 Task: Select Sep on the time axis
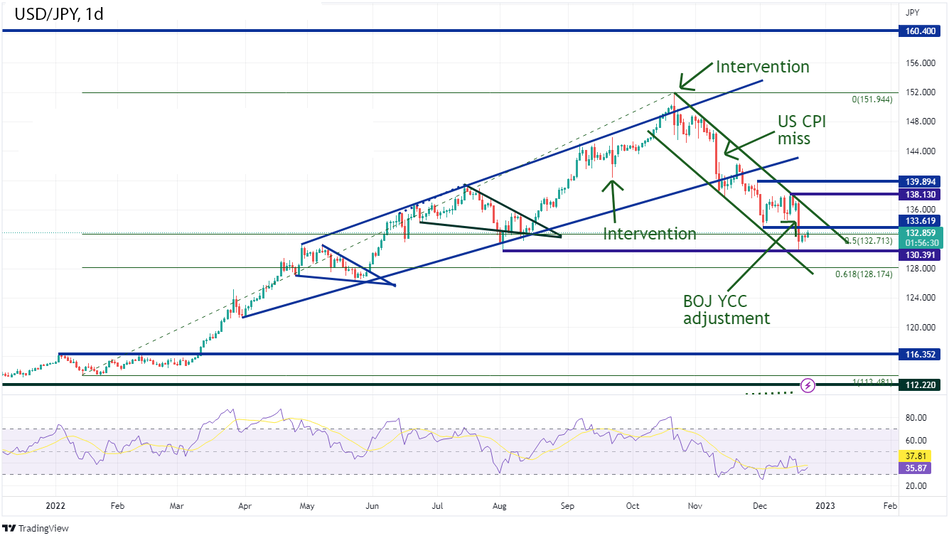[x=567, y=506]
